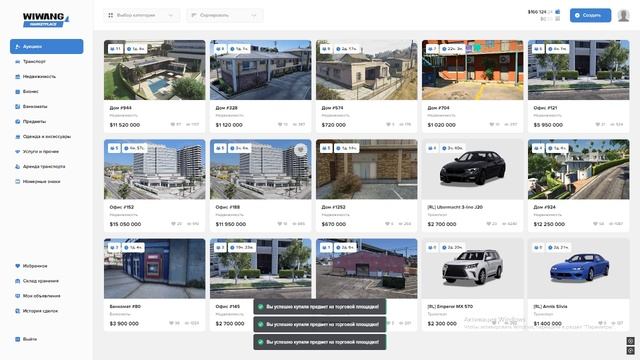The width and height of the screenshot is (640, 360).
Task: Click the $1 400 000 price
Action: click(548, 323)
